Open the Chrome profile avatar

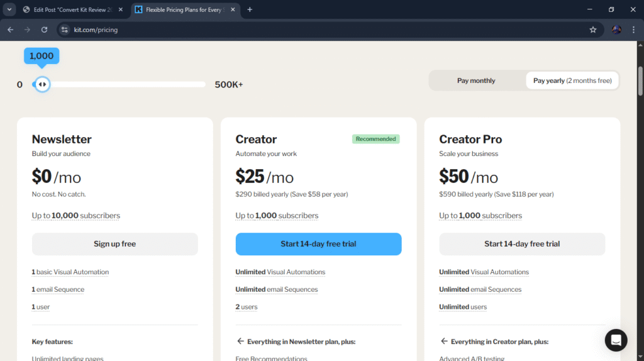[x=616, y=30]
